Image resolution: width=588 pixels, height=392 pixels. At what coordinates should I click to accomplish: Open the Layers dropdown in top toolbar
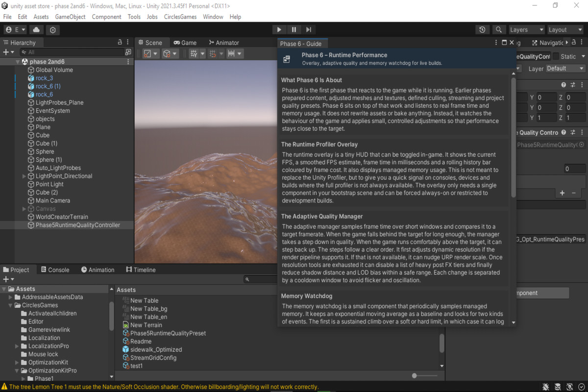click(526, 30)
